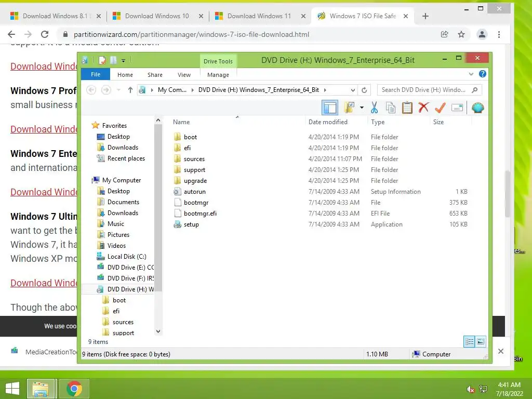Click the Search DVD Drive input field

coord(429,89)
